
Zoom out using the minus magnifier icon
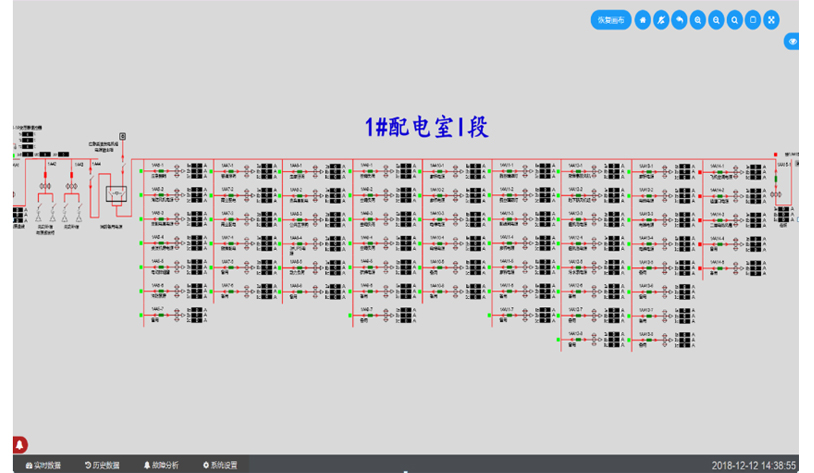coord(716,20)
